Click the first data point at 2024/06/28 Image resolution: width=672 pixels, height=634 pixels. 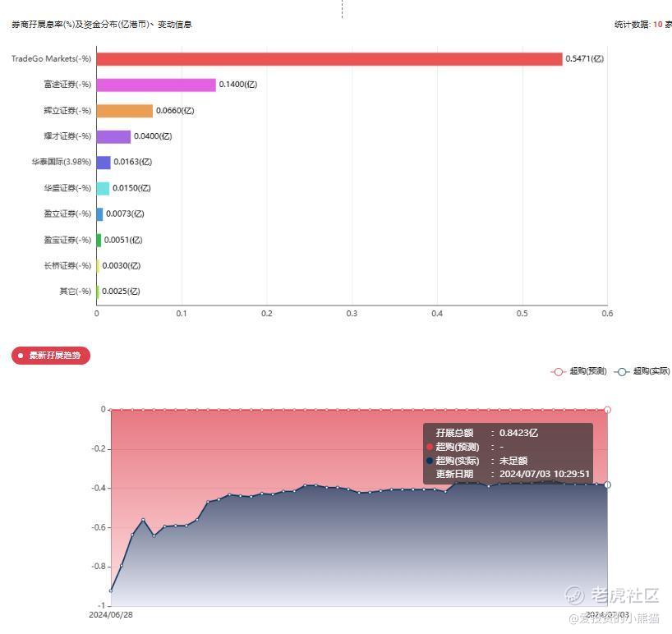[x=111, y=591]
